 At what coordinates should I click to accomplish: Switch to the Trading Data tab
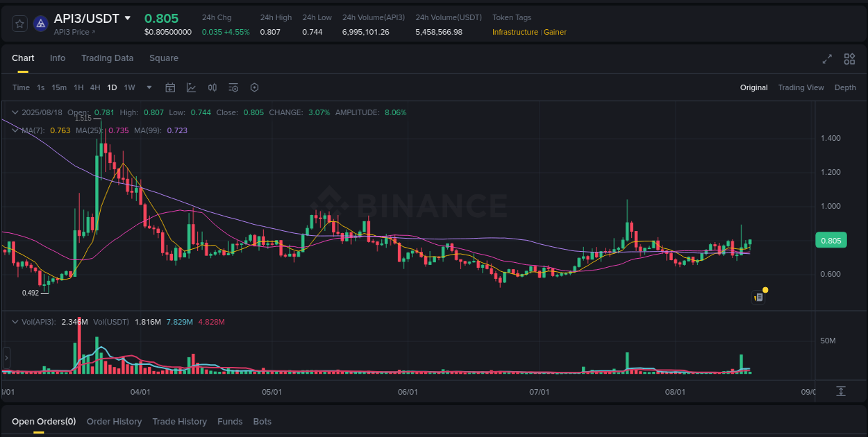click(107, 58)
